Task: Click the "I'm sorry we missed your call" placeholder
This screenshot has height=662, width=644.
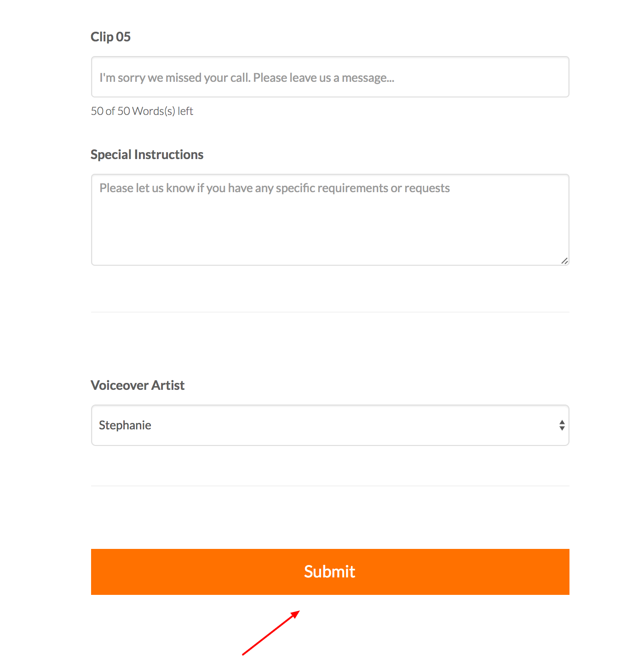Action: (x=247, y=78)
